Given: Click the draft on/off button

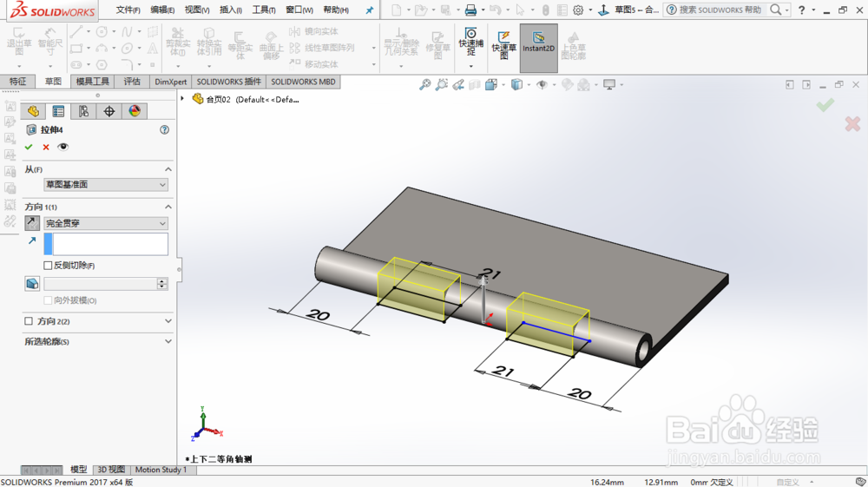Looking at the screenshot, I should [x=32, y=284].
